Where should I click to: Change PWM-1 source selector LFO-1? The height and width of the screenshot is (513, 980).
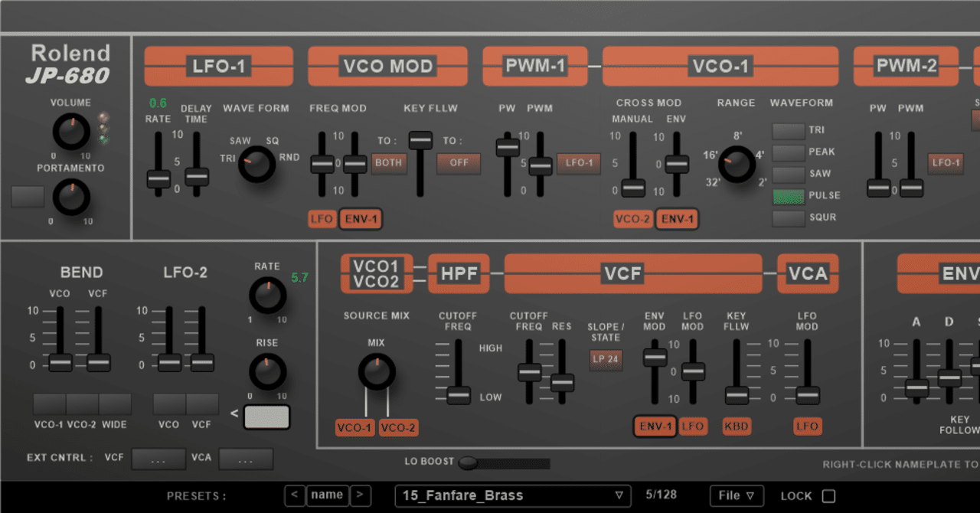580,163
